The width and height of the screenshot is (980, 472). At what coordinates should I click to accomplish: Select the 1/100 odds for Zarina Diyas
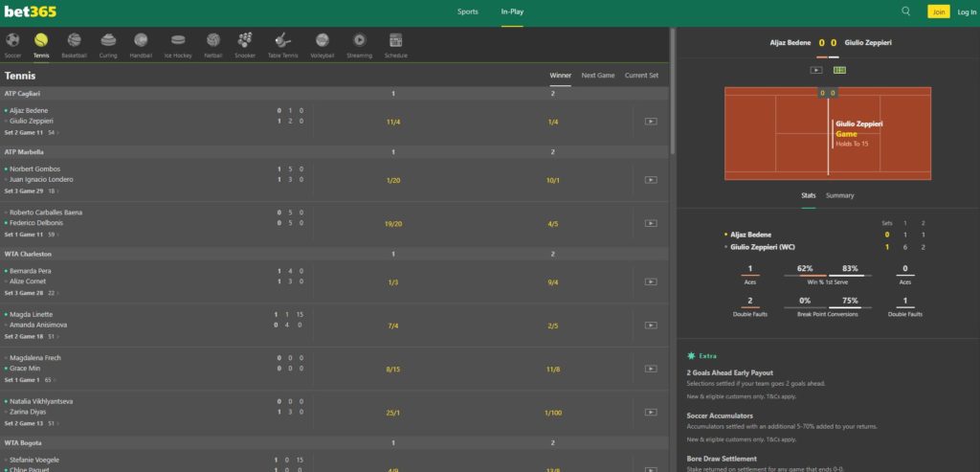[x=552, y=412]
